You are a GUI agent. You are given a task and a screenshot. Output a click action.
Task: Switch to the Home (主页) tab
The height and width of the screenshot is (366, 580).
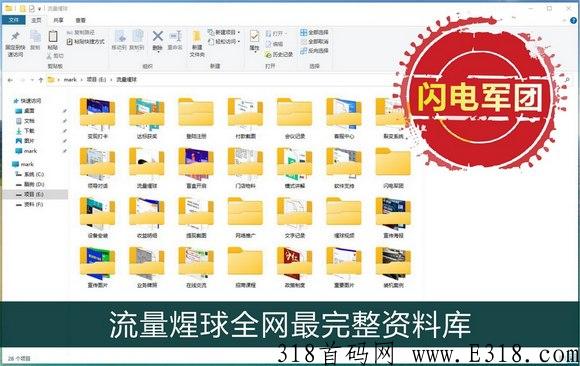tap(36, 20)
